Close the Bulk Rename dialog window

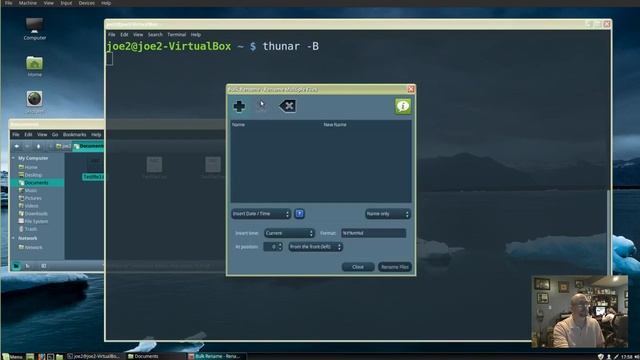click(411, 89)
